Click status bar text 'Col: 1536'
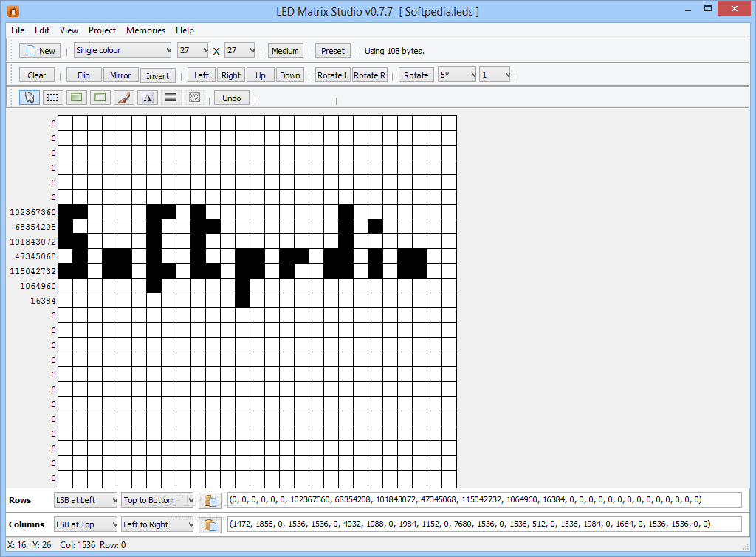 [x=78, y=545]
